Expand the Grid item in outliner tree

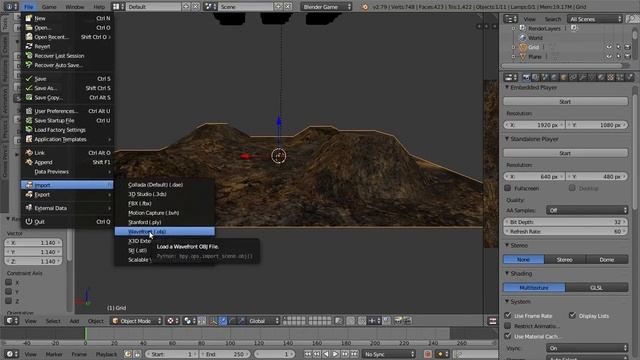(513, 47)
